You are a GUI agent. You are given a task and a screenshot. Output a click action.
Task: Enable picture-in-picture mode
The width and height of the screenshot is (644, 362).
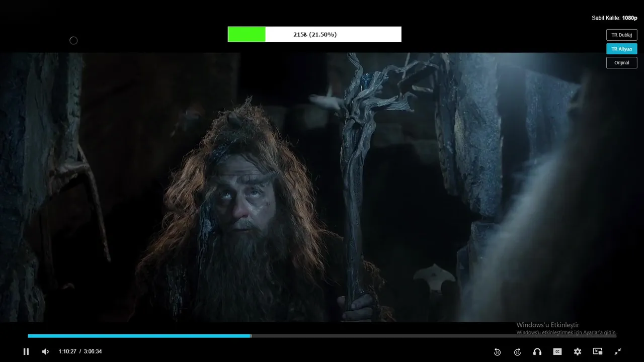598,351
